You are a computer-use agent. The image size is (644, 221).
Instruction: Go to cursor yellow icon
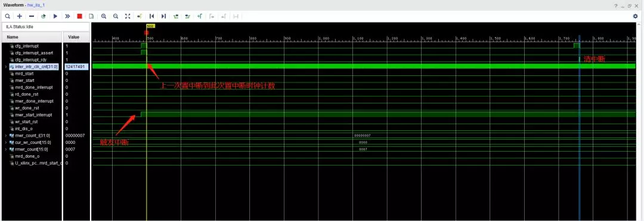[140, 16]
